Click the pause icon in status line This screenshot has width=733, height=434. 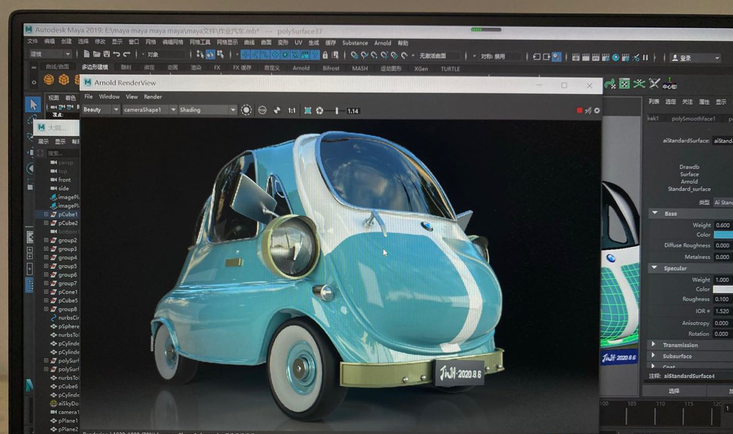(646, 58)
